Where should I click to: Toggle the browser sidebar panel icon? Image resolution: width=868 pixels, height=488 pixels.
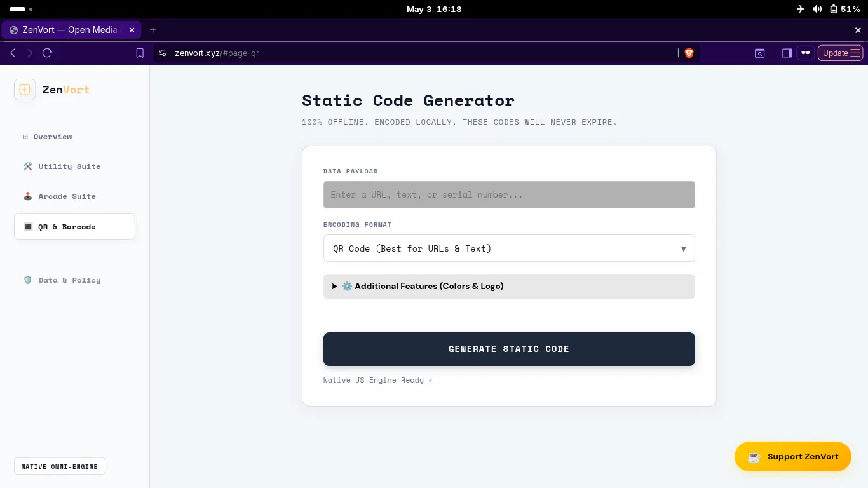coord(787,53)
